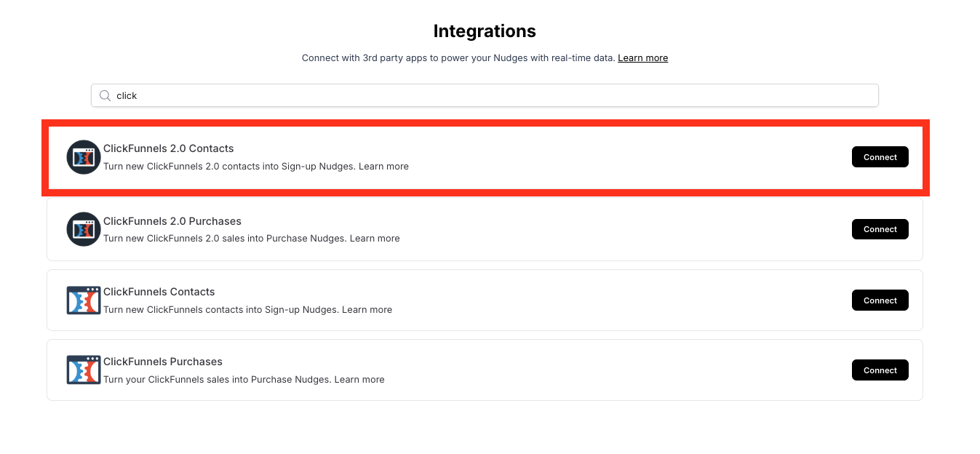Select the 'ClickFunnels 2.0 Contacts' title
The height and width of the screenshot is (454, 980).
point(169,148)
